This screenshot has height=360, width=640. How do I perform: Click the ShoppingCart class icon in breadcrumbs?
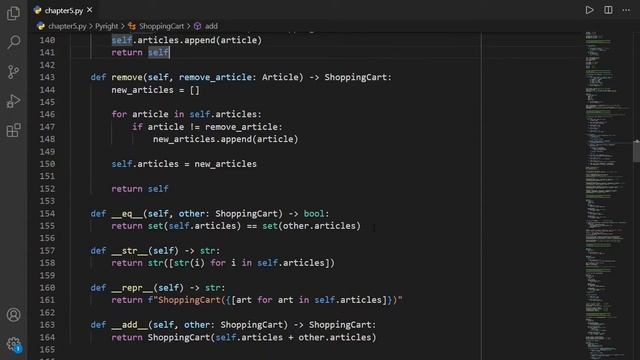[132, 26]
